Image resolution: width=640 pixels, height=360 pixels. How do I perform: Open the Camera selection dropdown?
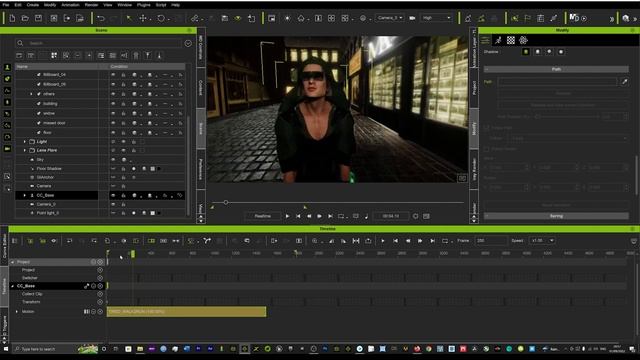tap(389, 18)
